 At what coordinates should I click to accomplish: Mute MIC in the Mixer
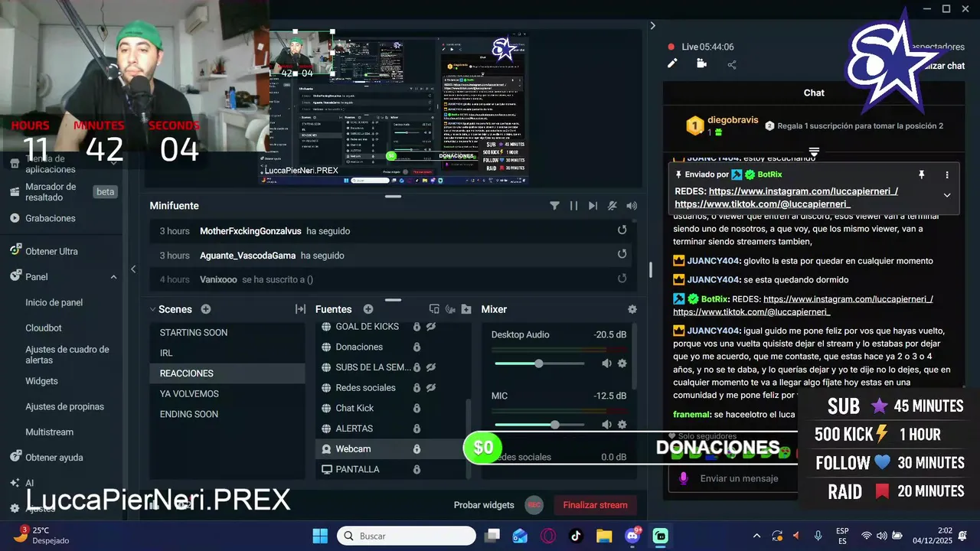click(606, 425)
